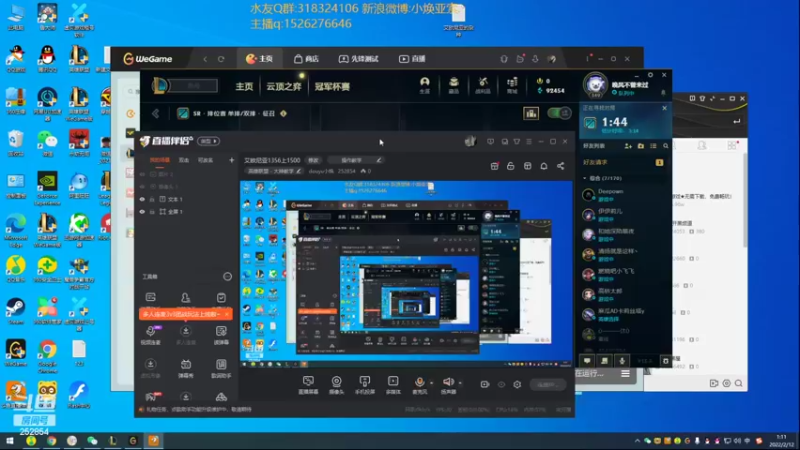Open the 读弹幕 tool in toolbox
This screenshot has height=450, width=800.
(221, 335)
